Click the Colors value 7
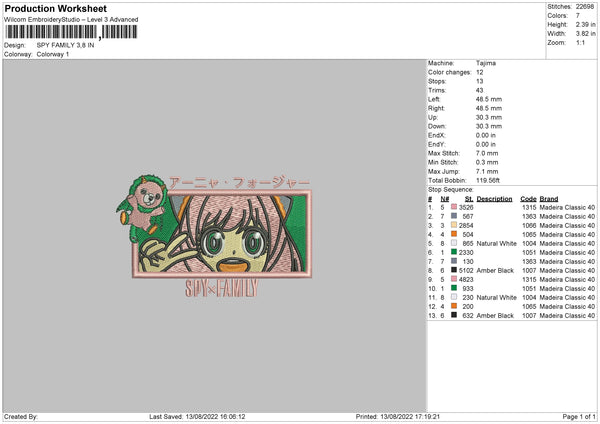The image size is (600, 424). [577, 16]
